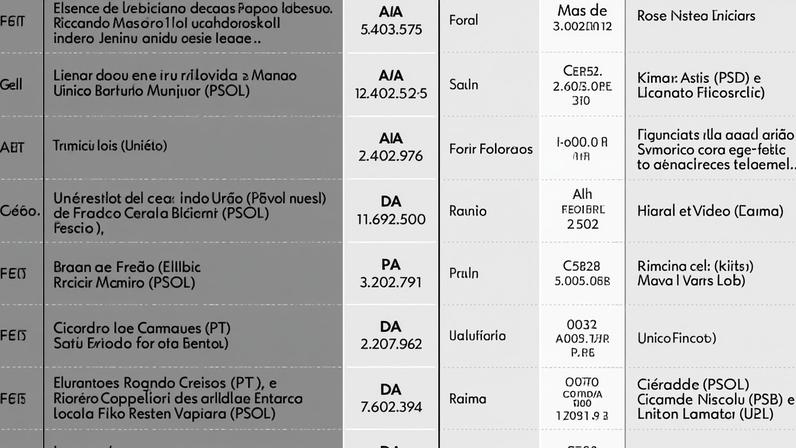Click the Forir Foloraos cell

point(490,149)
